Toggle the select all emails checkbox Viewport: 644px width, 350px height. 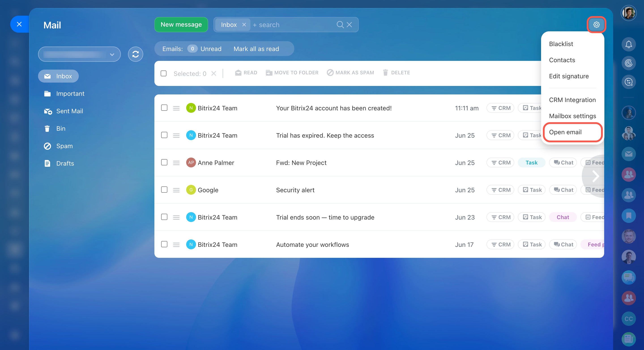pyautogui.click(x=164, y=73)
